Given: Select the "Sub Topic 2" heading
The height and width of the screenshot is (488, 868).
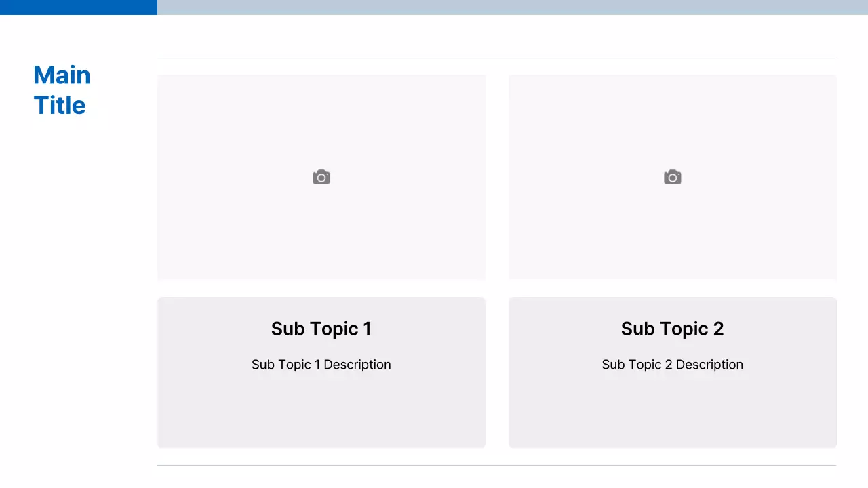Looking at the screenshot, I should pyautogui.click(x=672, y=329).
